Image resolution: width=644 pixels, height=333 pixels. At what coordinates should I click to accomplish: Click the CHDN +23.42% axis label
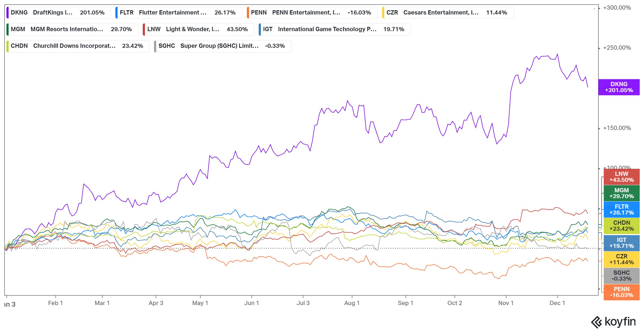point(621,226)
